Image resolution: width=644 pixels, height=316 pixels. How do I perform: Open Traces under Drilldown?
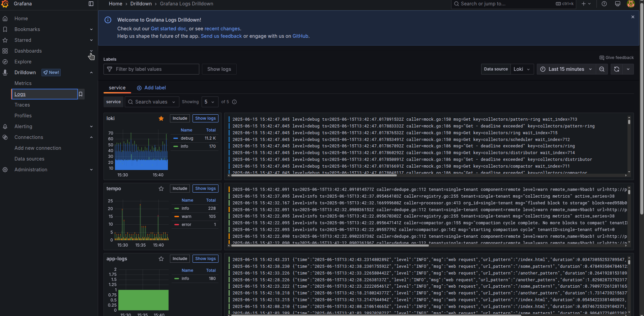tap(22, 105)
